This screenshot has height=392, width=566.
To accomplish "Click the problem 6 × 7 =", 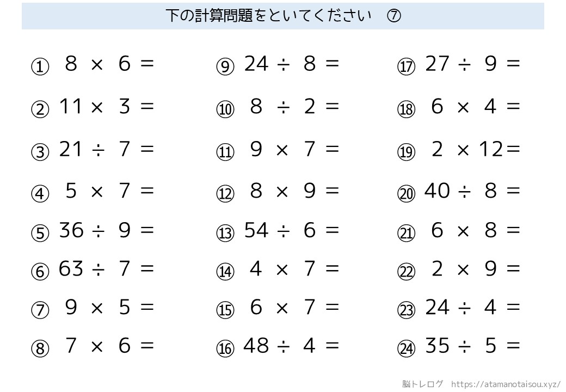I will (x=294, y=308).
